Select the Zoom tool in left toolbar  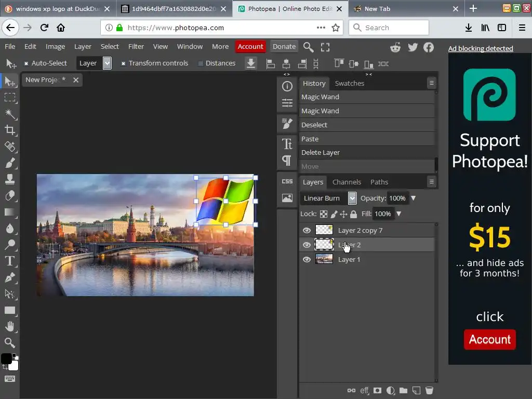[x=10, y=343]
